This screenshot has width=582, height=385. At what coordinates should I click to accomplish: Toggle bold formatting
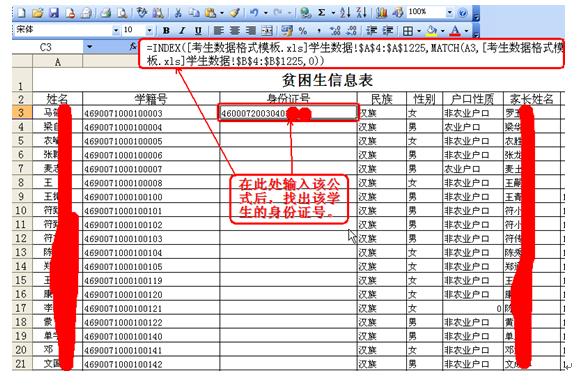tap(166, 31)
